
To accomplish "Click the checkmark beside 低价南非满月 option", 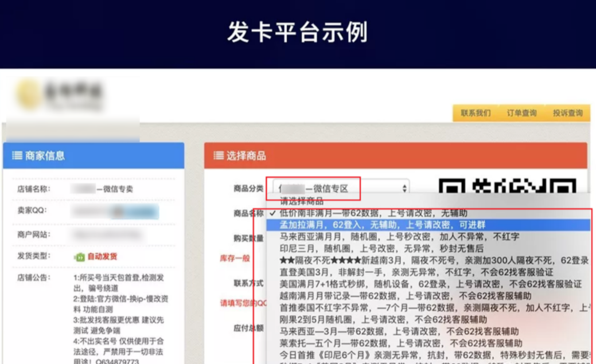I will pyautogui.click(x=272, y=213).
